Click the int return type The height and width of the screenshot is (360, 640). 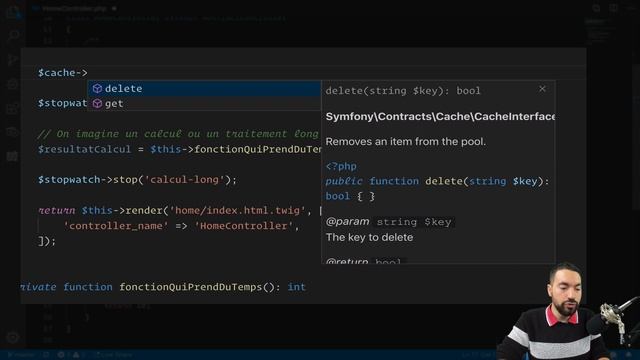pos(296,287)
